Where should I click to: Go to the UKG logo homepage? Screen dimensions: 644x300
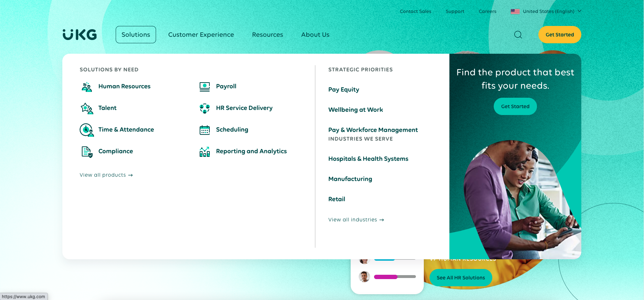(x=80, y=35)
